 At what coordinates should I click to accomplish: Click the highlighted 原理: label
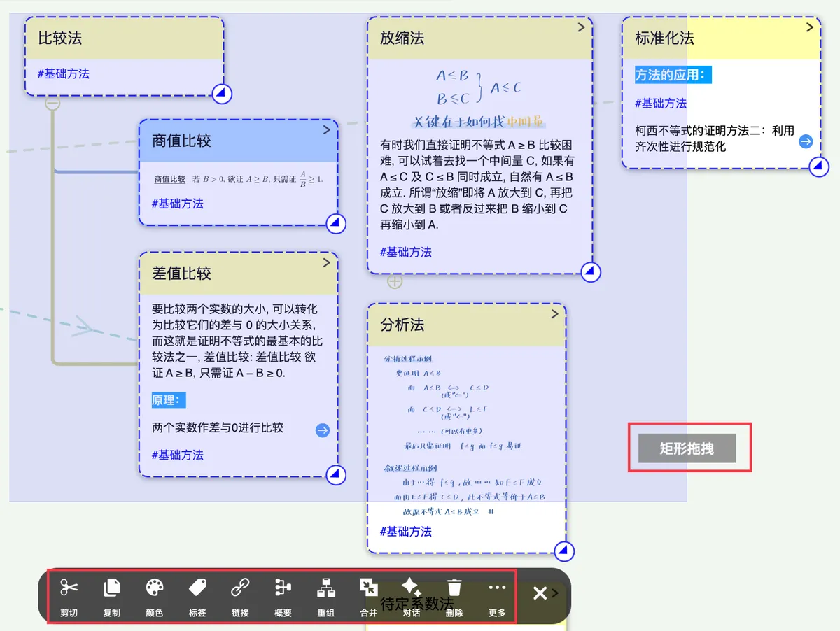169,400
